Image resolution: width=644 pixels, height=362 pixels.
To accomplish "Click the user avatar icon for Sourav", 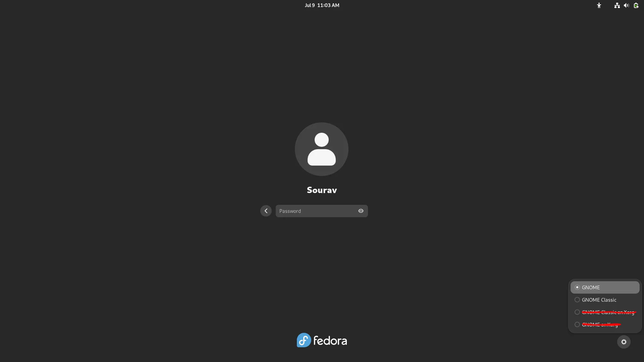I will click(x=322, y=149).
